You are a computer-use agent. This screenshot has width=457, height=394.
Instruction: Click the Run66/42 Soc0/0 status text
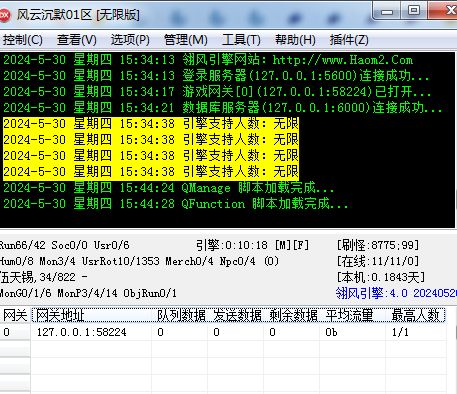[x=64, y=245]
